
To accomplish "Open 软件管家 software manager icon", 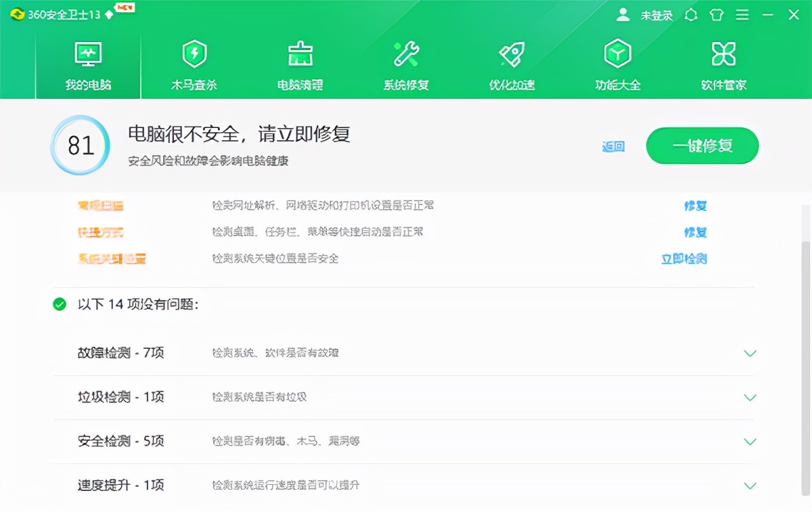I will coord(723,64).
